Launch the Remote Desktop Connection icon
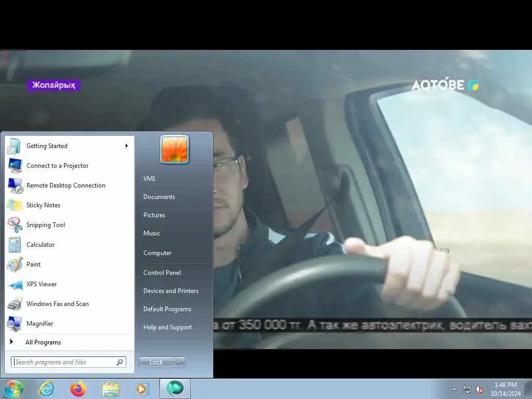 pos(15,185)
